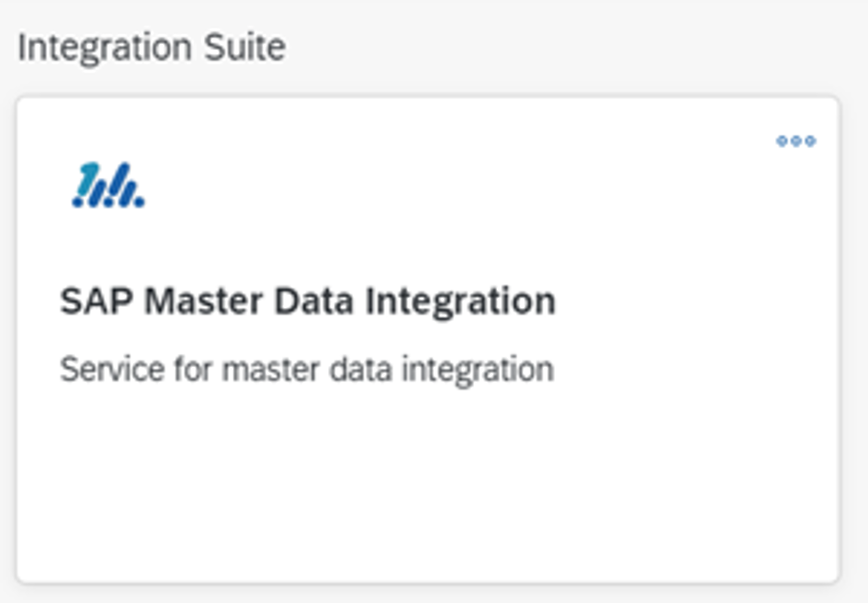Show the tile's overflow dropdown menu

[796, 141]
